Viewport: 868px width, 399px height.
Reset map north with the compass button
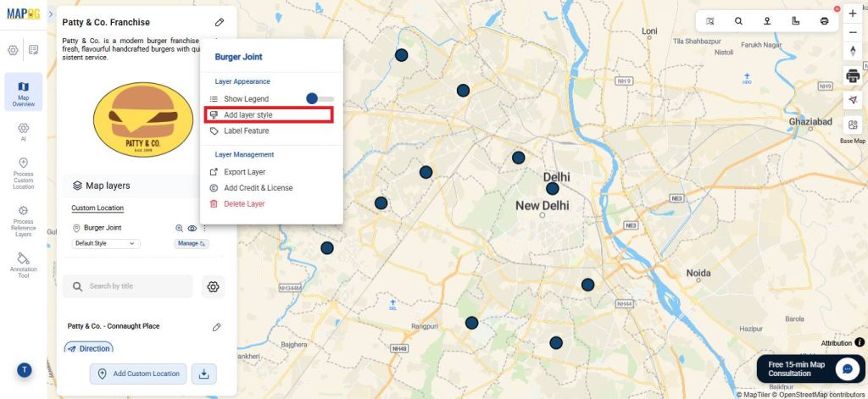point(853,51)
